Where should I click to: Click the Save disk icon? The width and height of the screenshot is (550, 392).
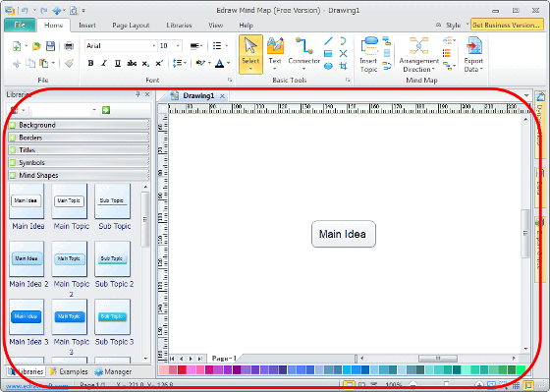point(50,46)
